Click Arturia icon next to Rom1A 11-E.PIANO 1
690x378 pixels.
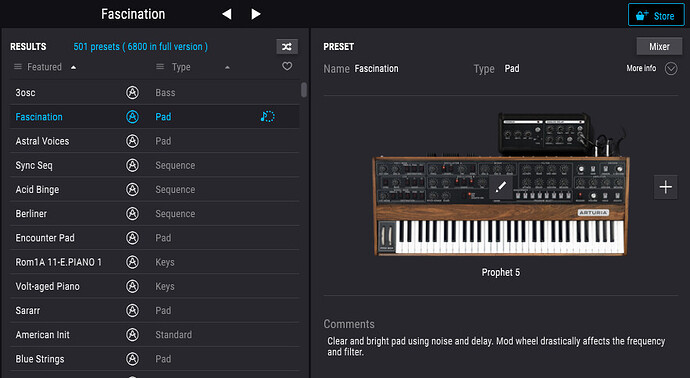(132, 262)
